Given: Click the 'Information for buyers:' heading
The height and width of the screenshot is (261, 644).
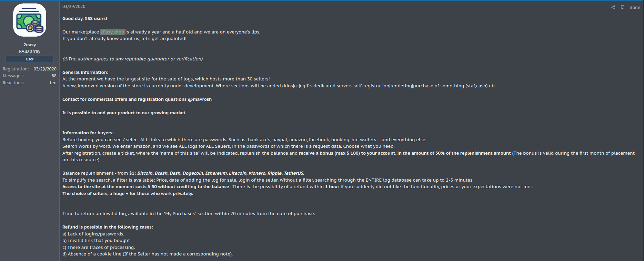Looking at the screenshot, I should (88, 133).
